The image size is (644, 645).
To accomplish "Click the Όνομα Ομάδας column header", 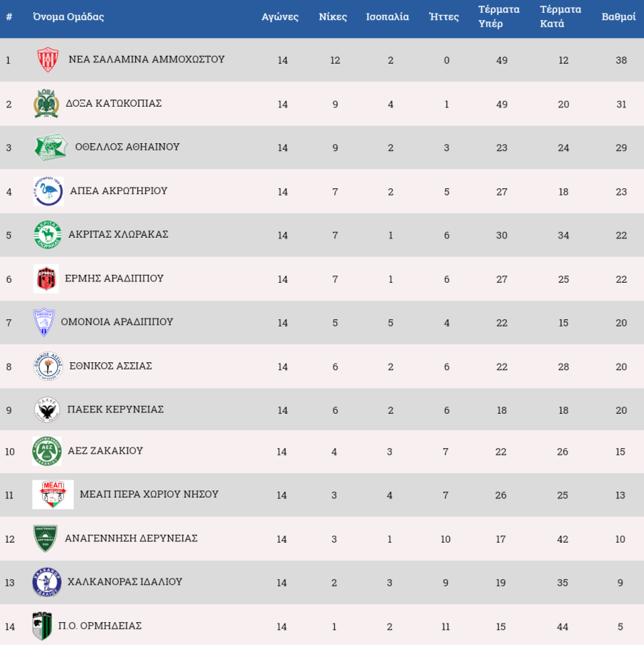I will (68, 17).
